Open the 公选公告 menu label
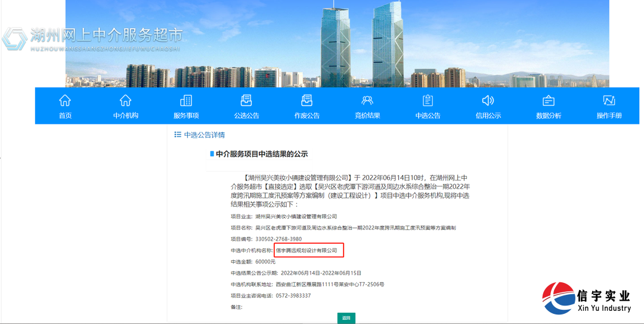Viewport: 644px width, 324px height. [246, 116]
